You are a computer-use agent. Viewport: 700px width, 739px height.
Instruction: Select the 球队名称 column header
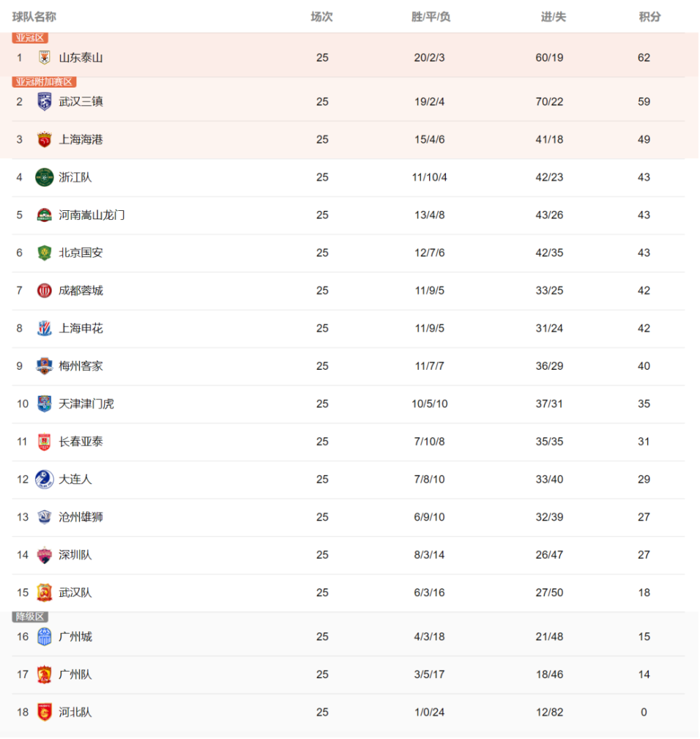(34, 17)
